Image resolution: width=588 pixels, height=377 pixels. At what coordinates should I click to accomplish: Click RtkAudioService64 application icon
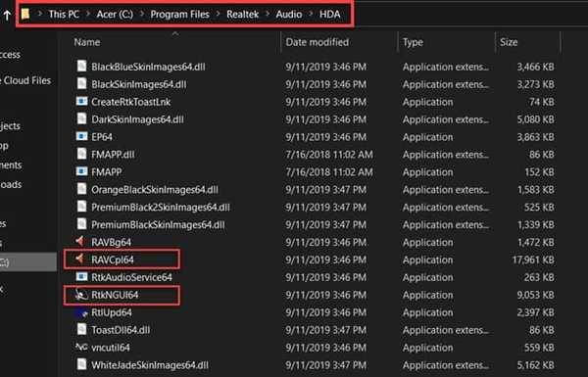(x=81, y=276)
